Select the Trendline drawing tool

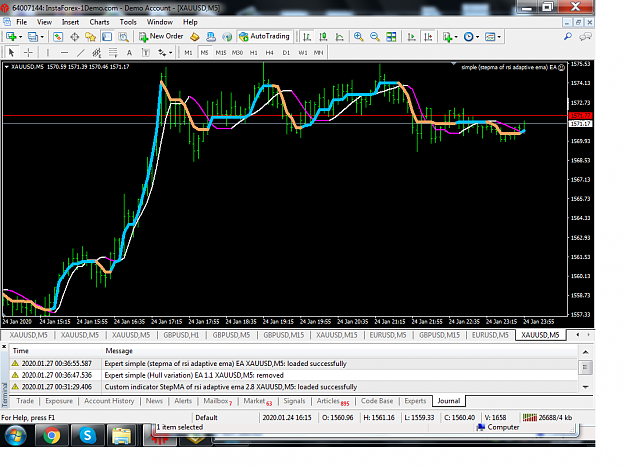(x=81, y=52)
